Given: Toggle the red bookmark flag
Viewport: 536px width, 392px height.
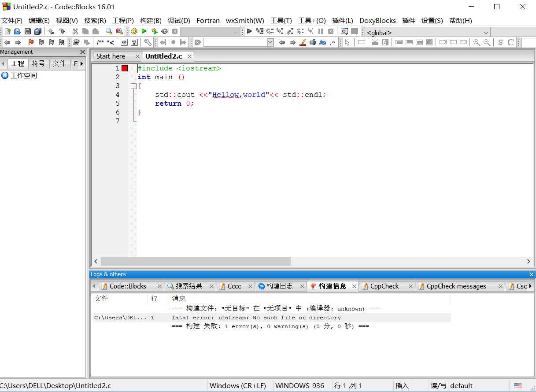Looking at the screenshot, I should click(x=31, y=42).
